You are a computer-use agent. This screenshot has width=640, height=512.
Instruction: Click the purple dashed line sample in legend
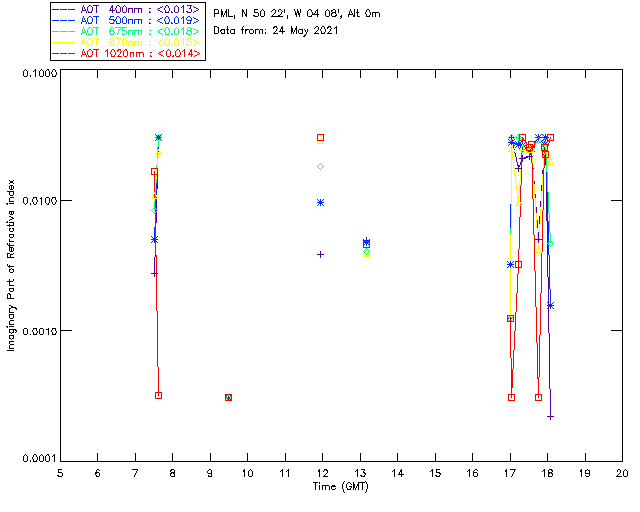click(64, 9)
